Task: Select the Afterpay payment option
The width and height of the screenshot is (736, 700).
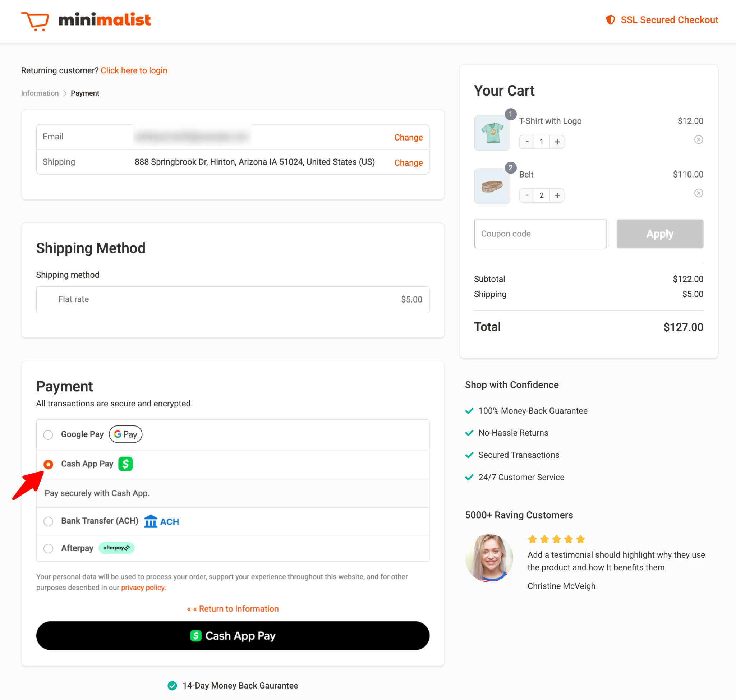Action: 48,548
